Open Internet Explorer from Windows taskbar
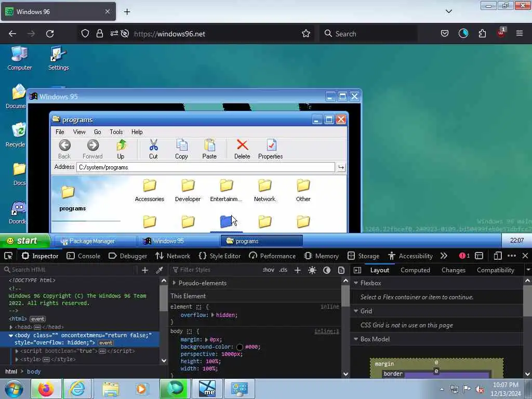The width and height of the screenshot is (532, 399). pyautogui.click(x=77, y=389)
